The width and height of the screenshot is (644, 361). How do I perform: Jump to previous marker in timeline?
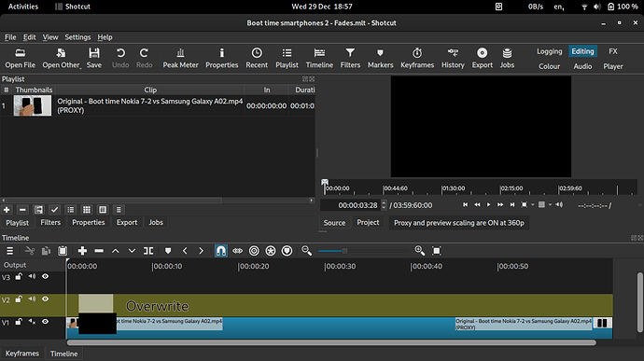pyautogui.click(x=185, y=251)
